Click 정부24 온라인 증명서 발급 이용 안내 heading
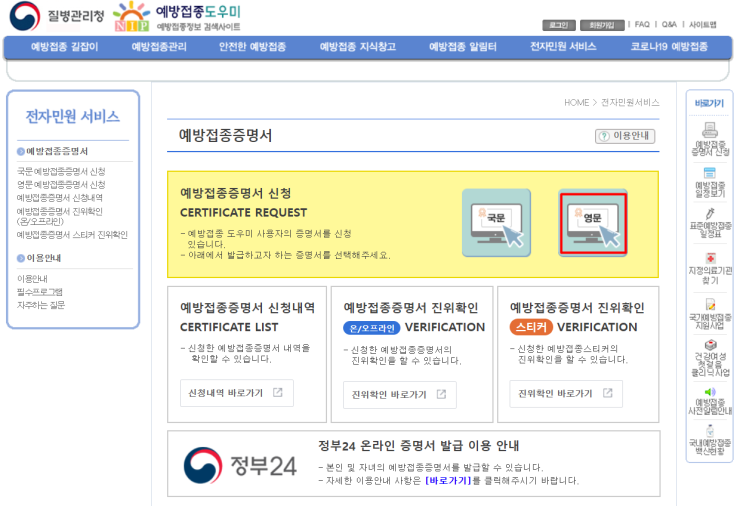Screen dimensions: 743x506 (418, 446)
